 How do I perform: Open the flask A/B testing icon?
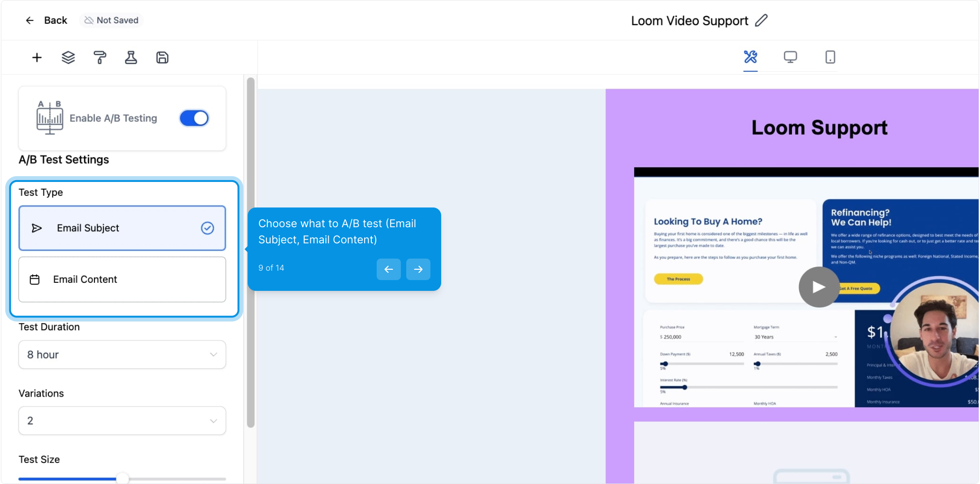click(131, 57)
